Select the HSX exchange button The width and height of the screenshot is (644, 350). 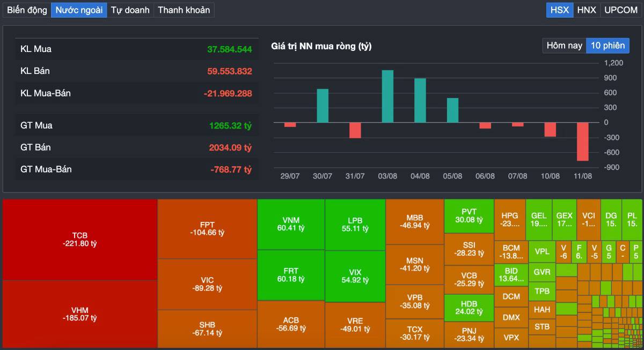click(x=560, y=10)
